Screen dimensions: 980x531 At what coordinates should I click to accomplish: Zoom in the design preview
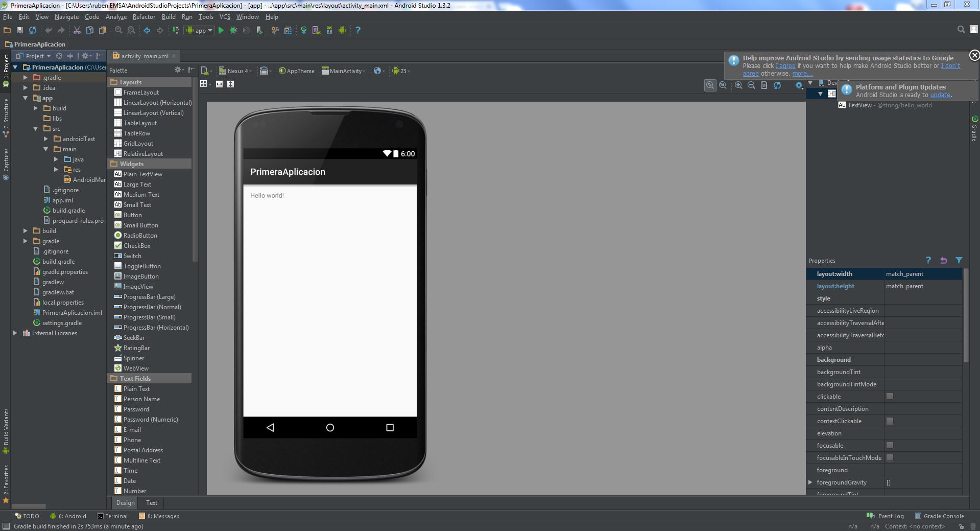(x=738, y=85)
